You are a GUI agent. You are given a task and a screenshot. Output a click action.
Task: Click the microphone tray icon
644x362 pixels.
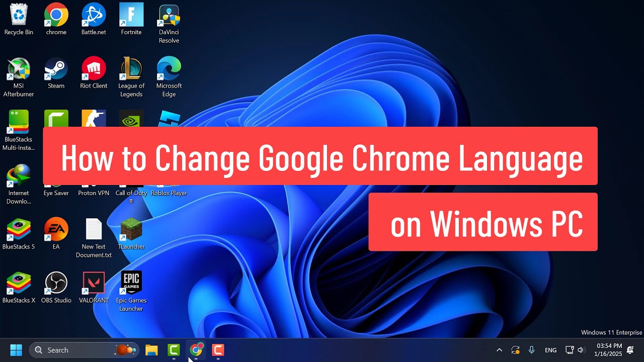click(532, 350)
